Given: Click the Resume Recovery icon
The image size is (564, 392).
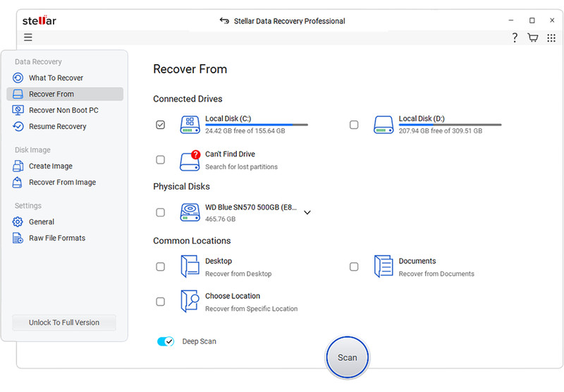Looking at the screenshot, I should pos(18,126).
